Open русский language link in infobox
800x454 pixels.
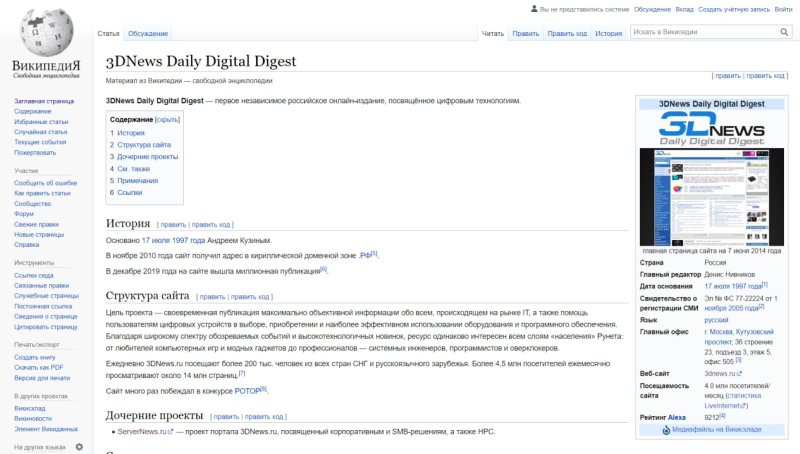[716, 320]
